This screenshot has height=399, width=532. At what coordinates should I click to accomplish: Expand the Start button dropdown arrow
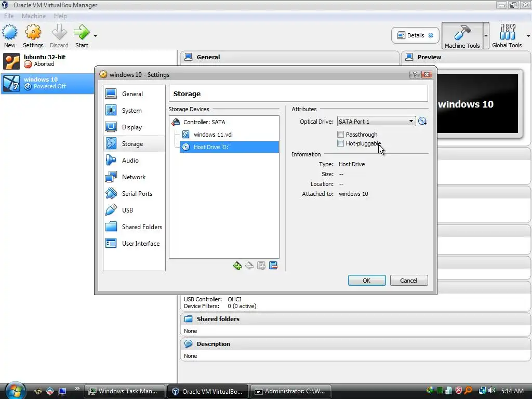(x=96, y=36)
